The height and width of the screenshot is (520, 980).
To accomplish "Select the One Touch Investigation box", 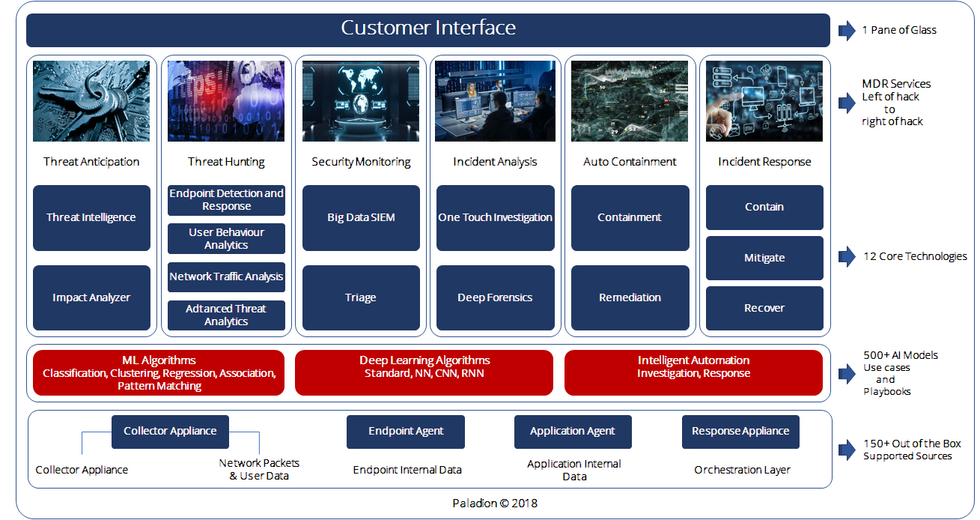I will [495, 217].
